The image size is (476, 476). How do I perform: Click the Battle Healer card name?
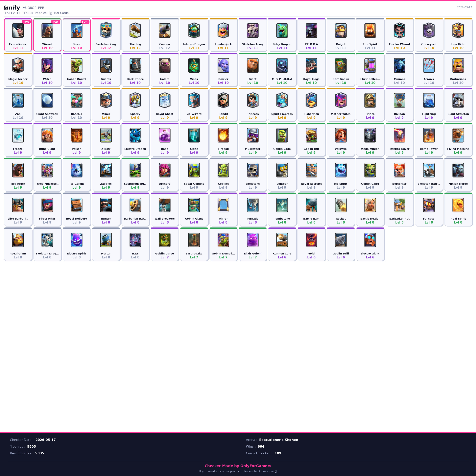pos(370,219)
